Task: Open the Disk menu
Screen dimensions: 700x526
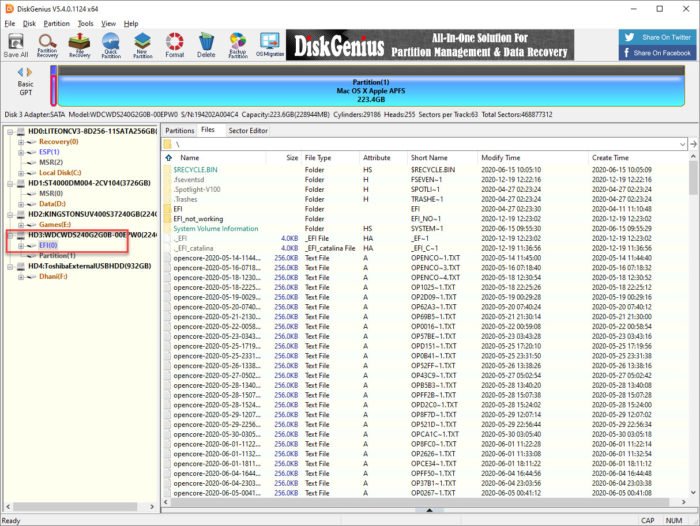Action: [x=29, y=24]
